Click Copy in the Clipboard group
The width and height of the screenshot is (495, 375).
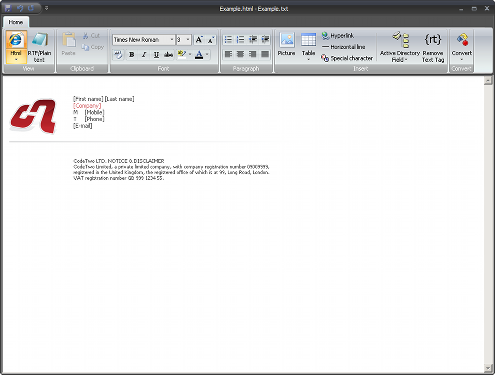point(93,47)
